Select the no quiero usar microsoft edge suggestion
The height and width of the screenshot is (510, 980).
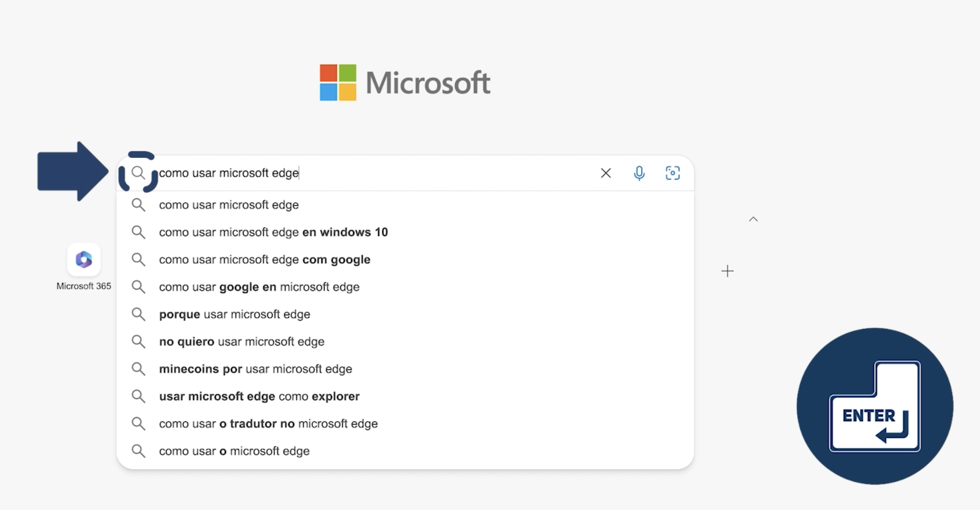[x=241, y=341]
